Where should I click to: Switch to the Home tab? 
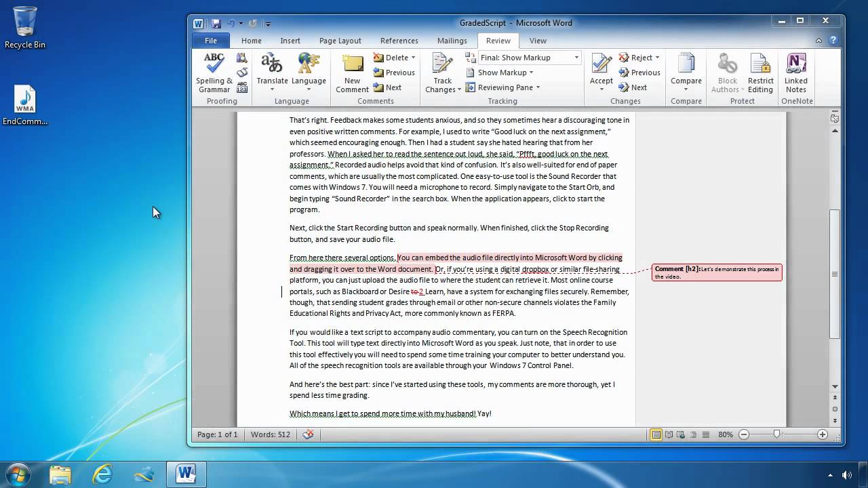[251, 41]
